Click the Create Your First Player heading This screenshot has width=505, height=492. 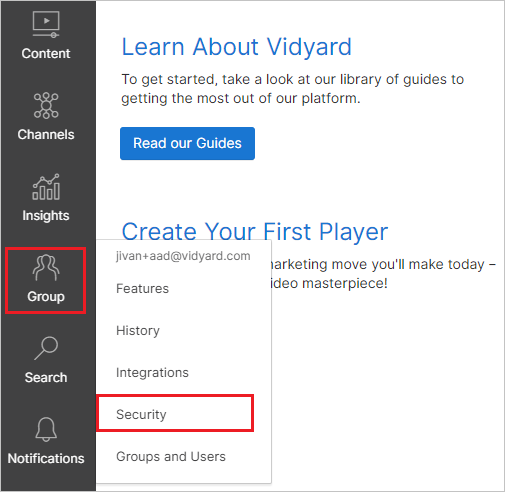pyautogui.click(x=255, y=231)
